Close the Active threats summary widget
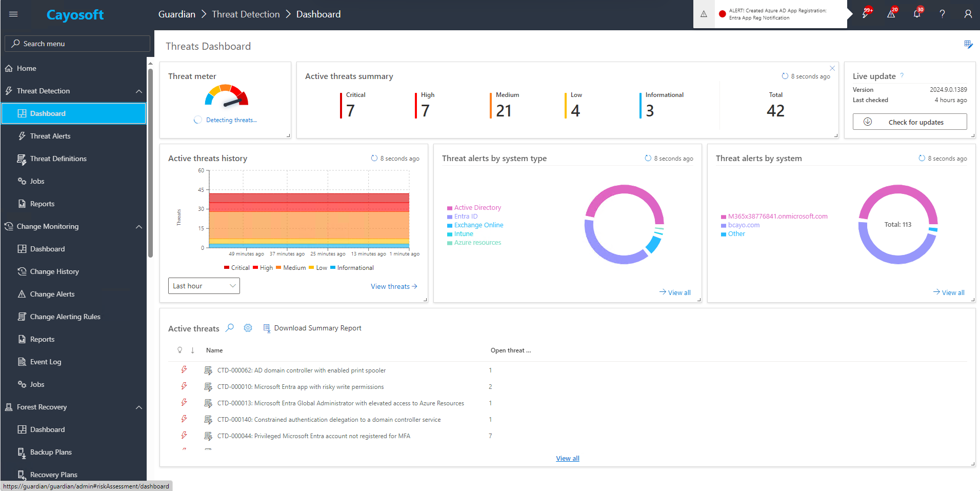Image resolution: width=980 pixels, height=491 pixels. click(832, 68)
